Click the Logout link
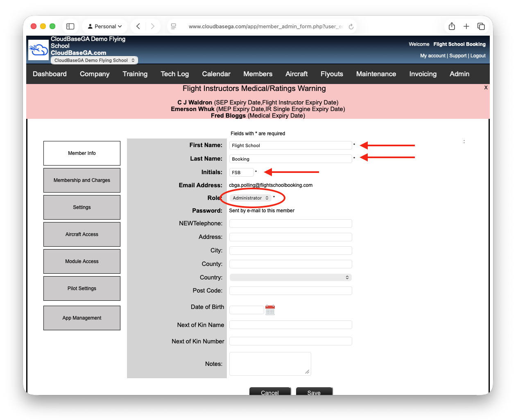Screen dimensions: 516x420 pyautogui.click(x=478, y=56)
